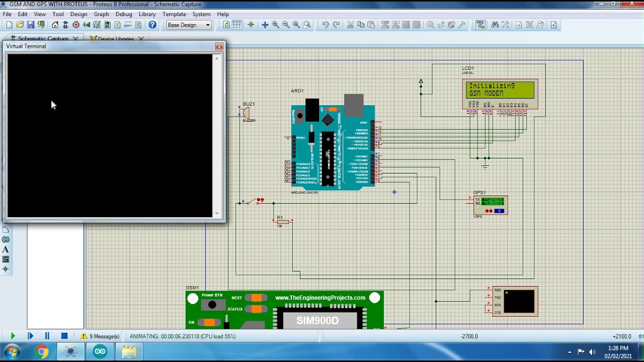Image resolution: width=644 pixels, height=362 pixels.
Task: Click the Text mode 'A' tool
Action: tap(6, 249)
